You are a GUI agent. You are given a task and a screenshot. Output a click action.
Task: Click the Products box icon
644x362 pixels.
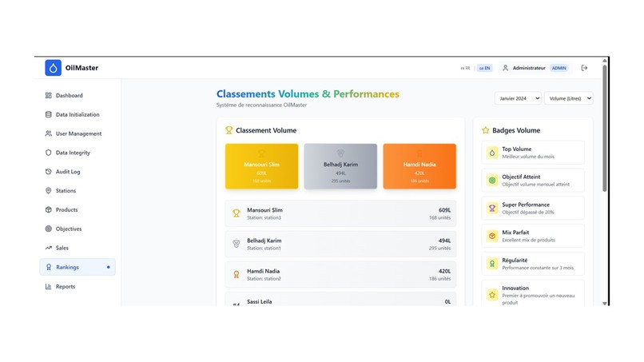pyautogui.click(x=49, y=209)
